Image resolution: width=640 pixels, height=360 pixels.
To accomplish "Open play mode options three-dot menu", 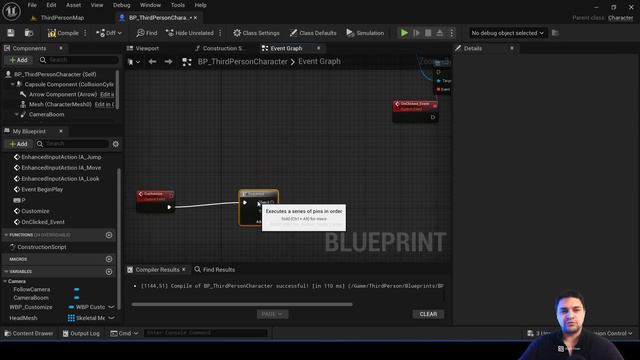I will click(x=451, y=33).
